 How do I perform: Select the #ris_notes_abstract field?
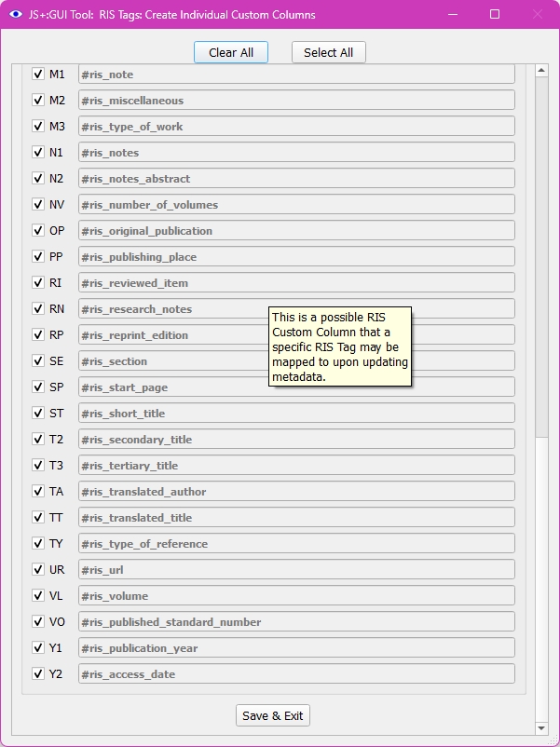coord(296,178)
